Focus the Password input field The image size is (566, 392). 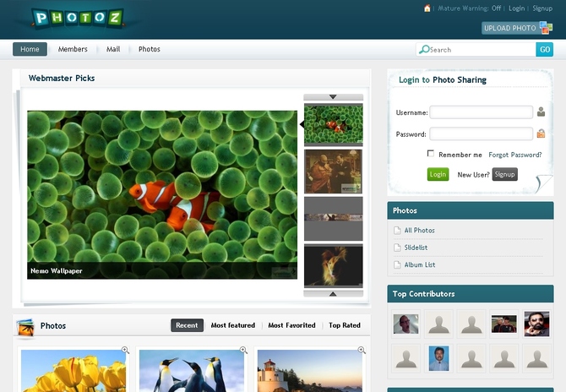481,134
